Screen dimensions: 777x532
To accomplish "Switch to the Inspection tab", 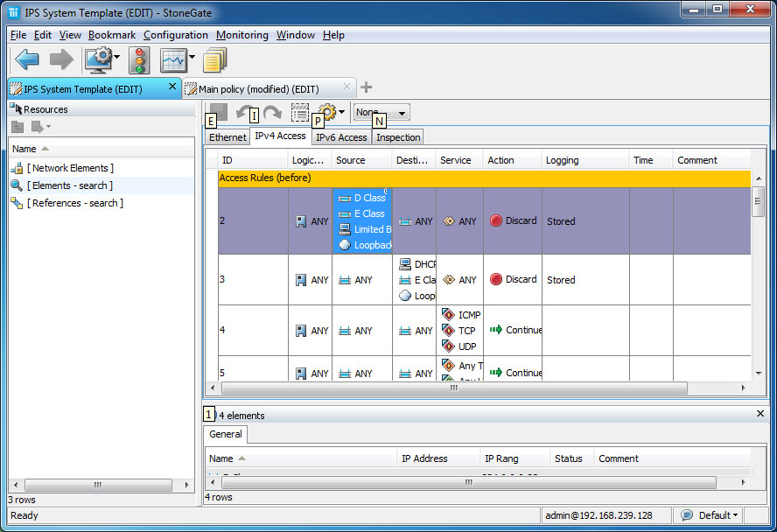I will 398,137.
